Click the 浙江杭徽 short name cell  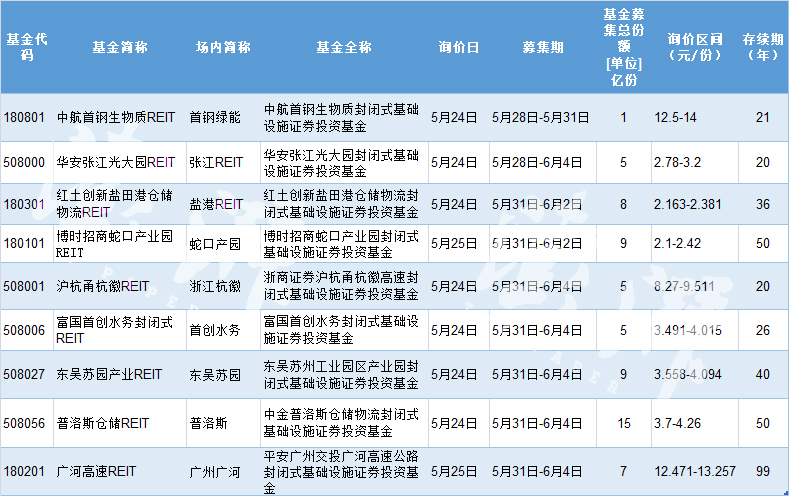tap(215, 286)
